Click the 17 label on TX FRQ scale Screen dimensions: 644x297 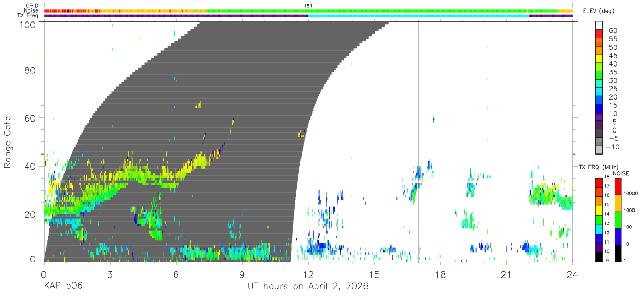click(606, 185)
